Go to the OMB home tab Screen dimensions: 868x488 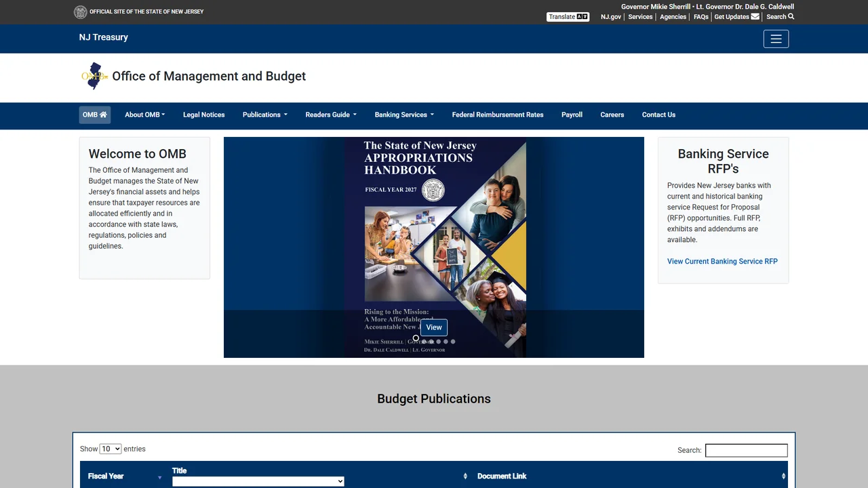95,115
